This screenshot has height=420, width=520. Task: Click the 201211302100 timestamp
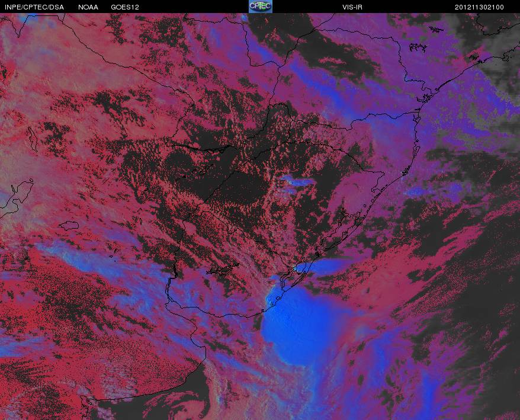(479, 7)
